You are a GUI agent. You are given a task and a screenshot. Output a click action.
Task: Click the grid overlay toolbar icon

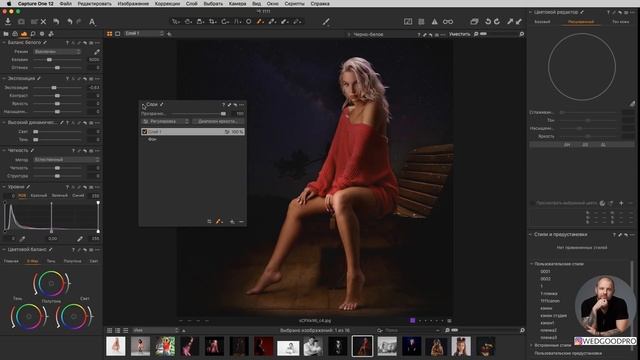tap(421, 22)
